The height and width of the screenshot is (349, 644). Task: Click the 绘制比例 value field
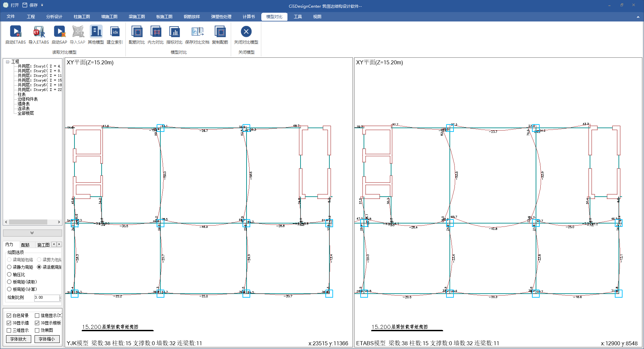[46, 298]
